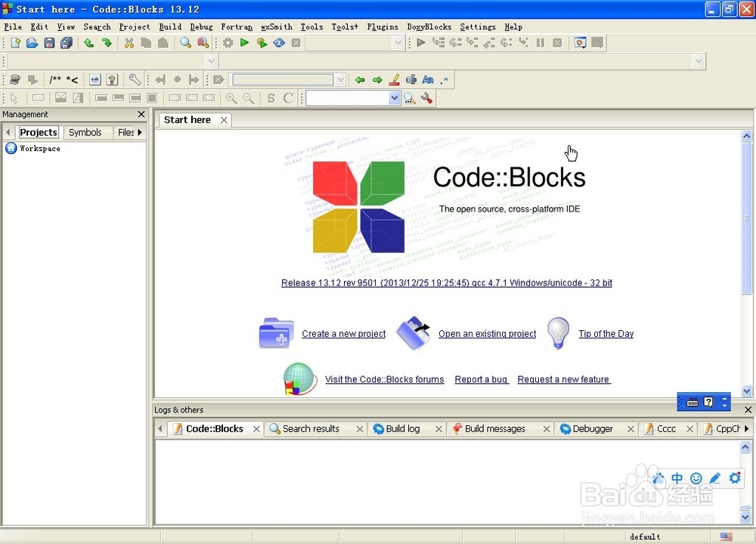756x544 pixels.
Task: Click the Replace icon in toolbar
Action: click(x=203, y=43)
